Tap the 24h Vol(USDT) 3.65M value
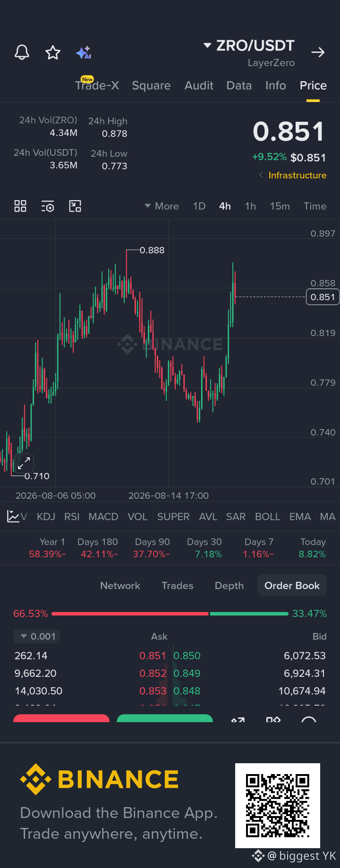The image size is (340, 868). (x=64, y=165)
